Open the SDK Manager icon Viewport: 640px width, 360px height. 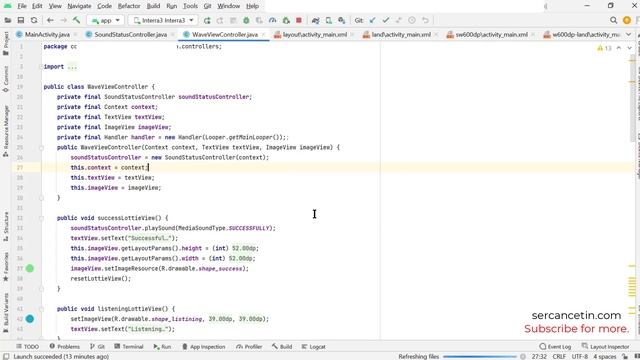point(342,20)
